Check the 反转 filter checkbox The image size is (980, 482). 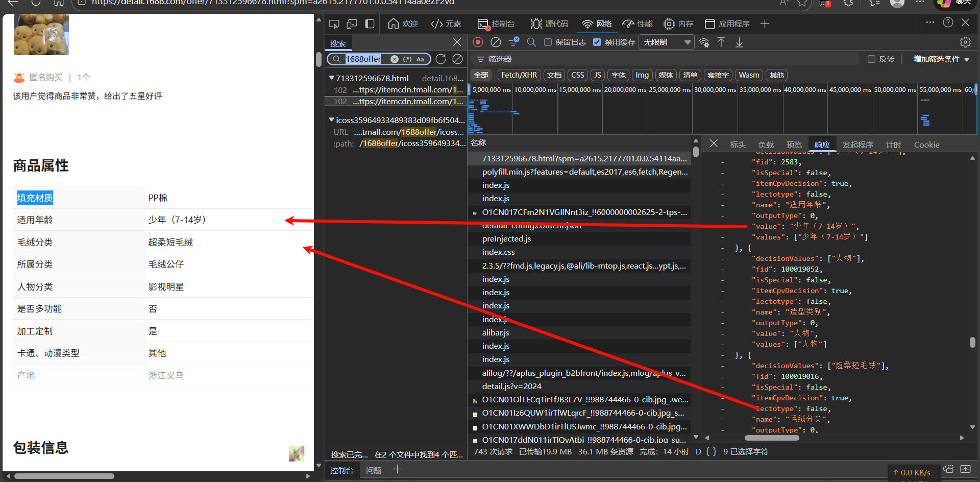coord(872,59)
